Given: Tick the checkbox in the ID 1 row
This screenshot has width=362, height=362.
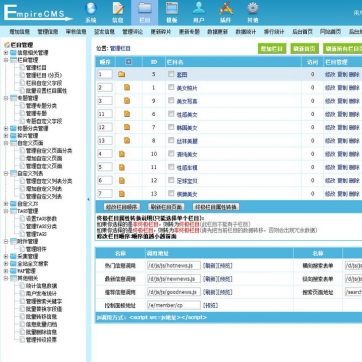Looking at the screenshot, I should 171,87.
